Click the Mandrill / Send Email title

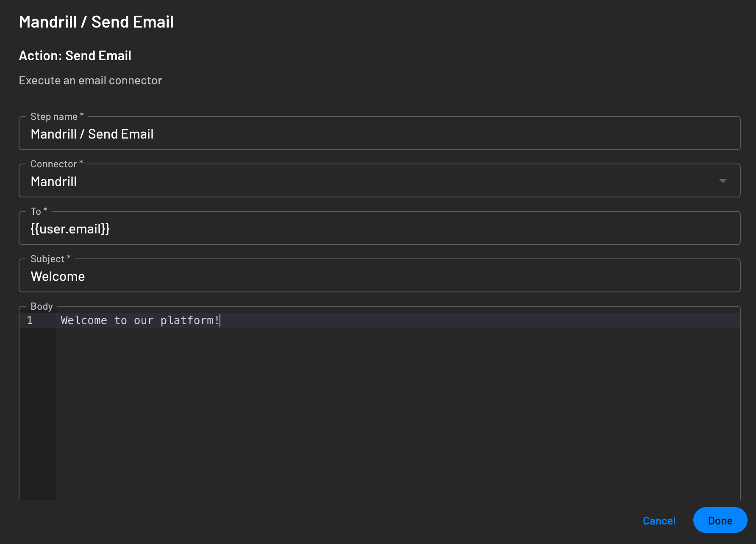pyautogui.click(x=96, y=22)
